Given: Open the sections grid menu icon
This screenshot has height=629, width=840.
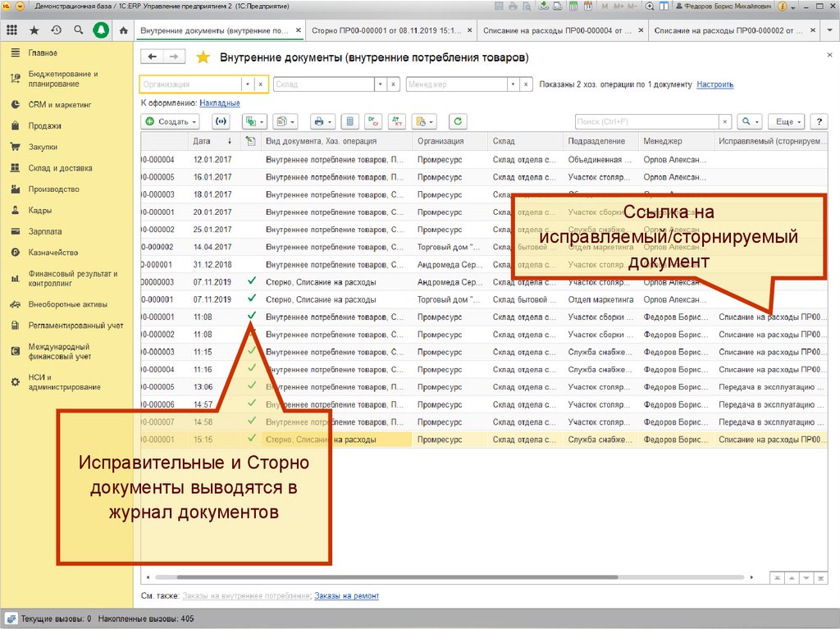Looking at the screenshot, I should point(11,30).
